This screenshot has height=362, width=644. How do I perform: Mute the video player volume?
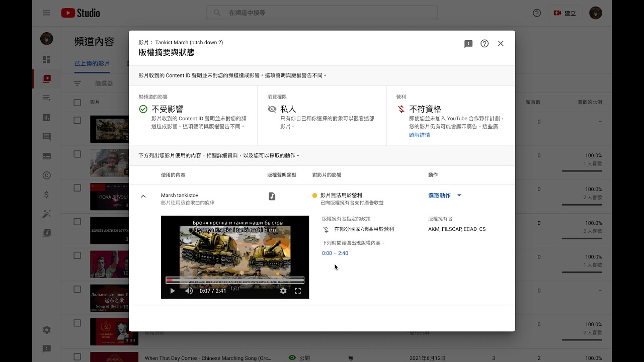coord(189,291)
